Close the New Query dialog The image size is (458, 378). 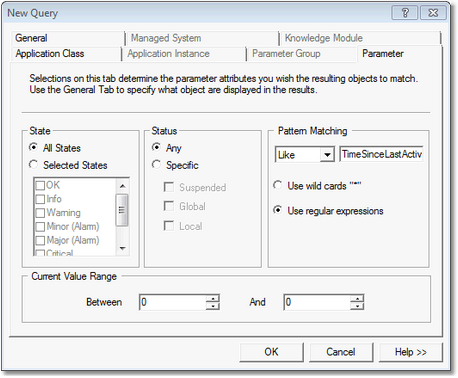tap(433, 13)
